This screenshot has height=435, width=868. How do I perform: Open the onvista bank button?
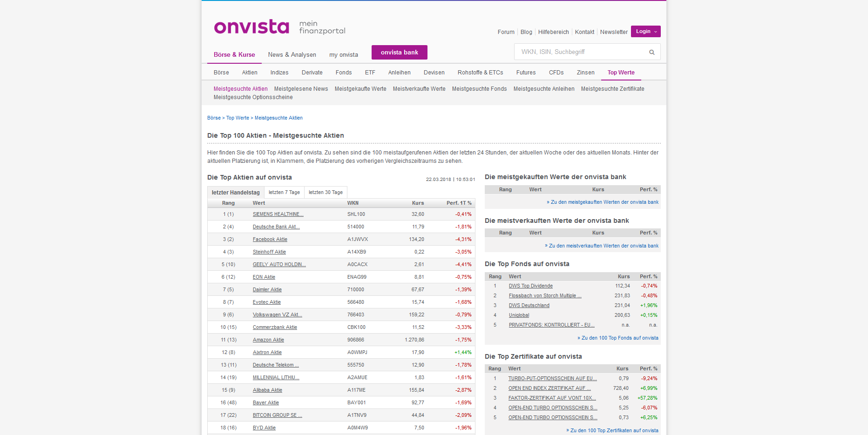400,52
